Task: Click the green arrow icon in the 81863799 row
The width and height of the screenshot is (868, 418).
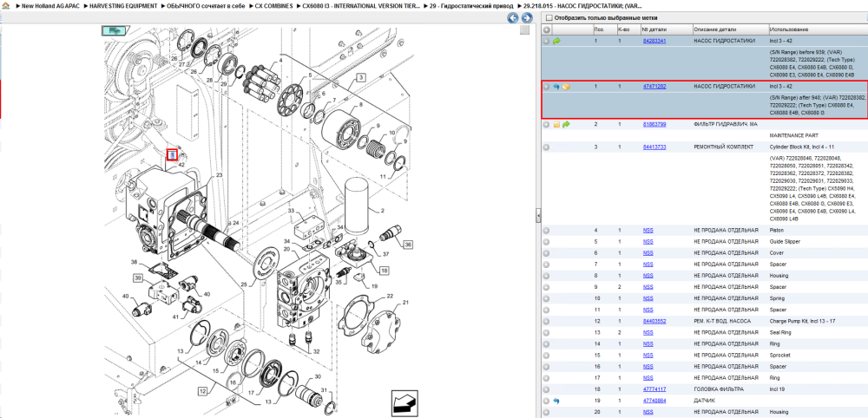Action: click(x=566, y=124)
